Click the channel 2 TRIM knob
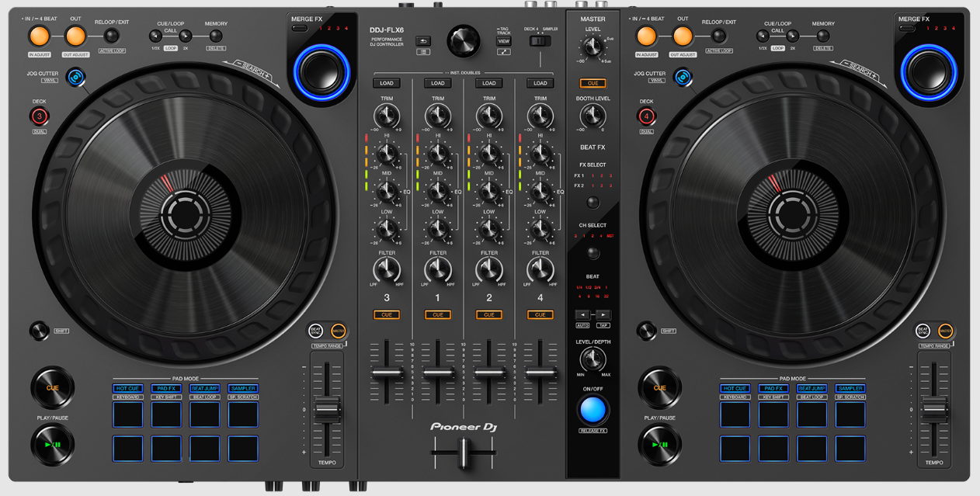The image size is (980, 496). click(x=489, y=116)
